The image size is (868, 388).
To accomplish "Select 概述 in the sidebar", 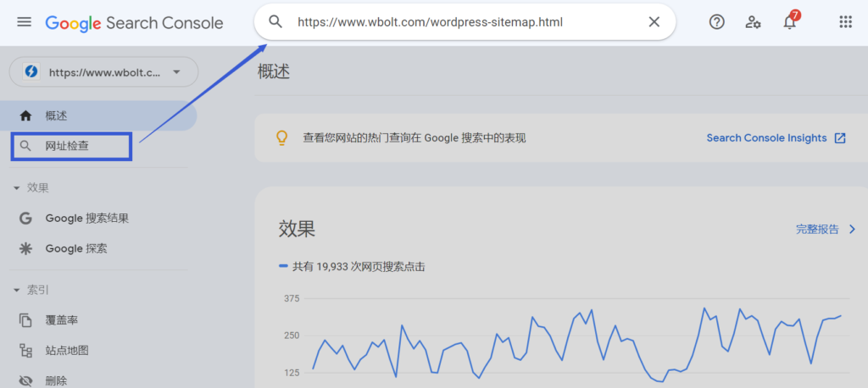I will pyautogui.click(x=98, y=116).
